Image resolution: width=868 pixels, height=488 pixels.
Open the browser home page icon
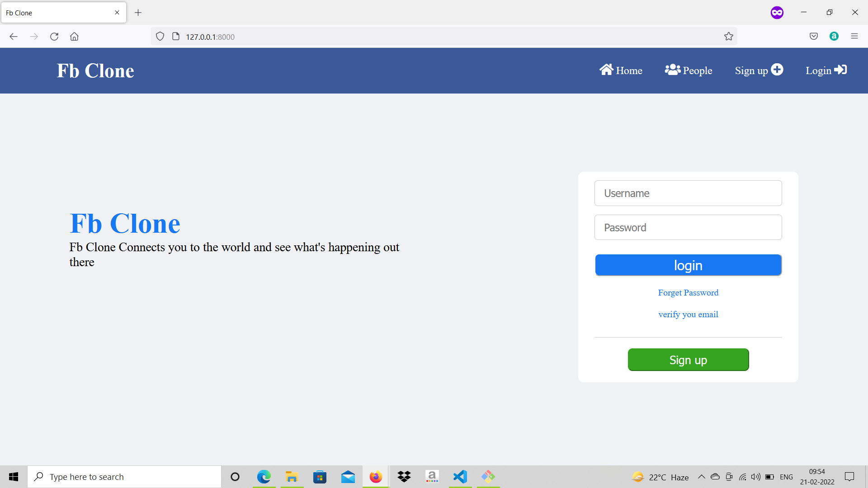click(x=74, y=37)
